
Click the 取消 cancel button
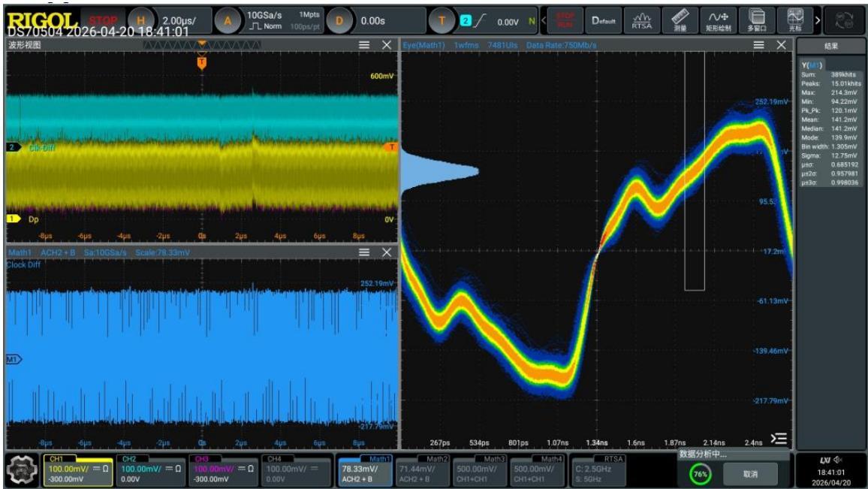(x=751, y=474)
